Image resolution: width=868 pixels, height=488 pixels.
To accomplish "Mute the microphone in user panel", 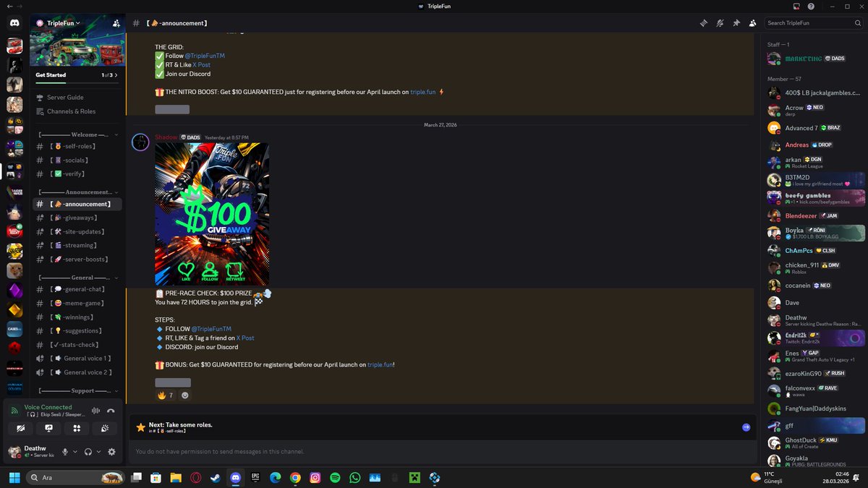I will 65,452.
